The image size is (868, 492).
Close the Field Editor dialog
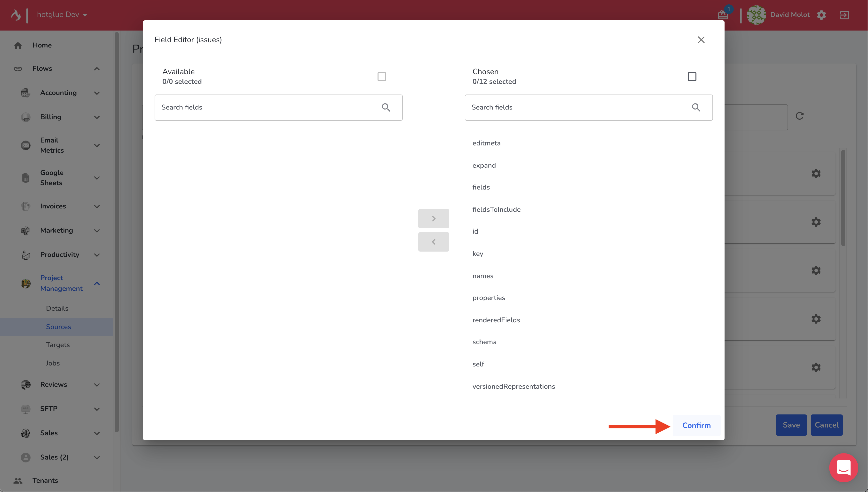(701, 40)
